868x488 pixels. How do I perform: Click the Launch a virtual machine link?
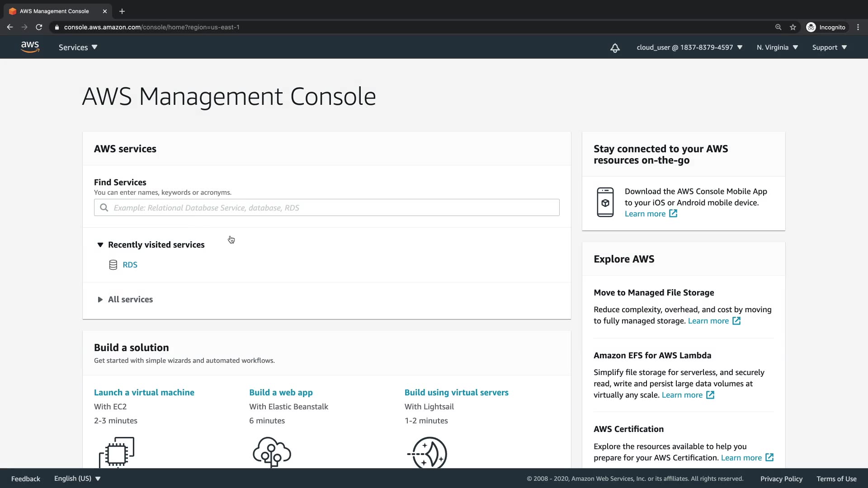144,392
